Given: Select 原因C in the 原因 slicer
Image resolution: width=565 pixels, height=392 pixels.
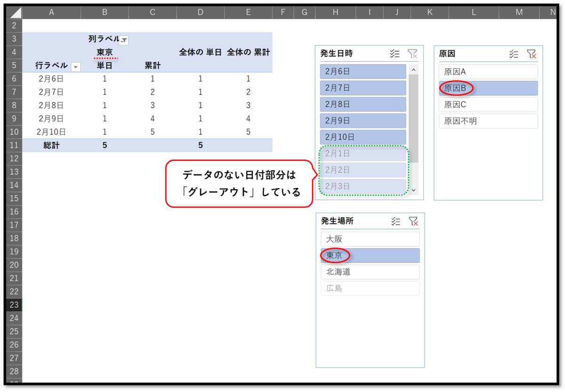Looking at the screenshot, I should coord(488,104).
